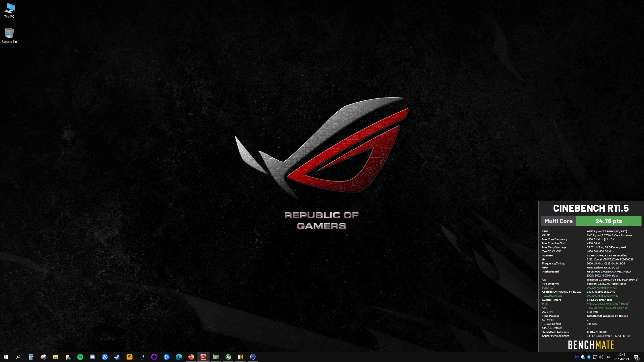Click the Bluetooth tray icon
Image resolution: width=644 pixels, height=362 pixels.
[x=589, y=357]
